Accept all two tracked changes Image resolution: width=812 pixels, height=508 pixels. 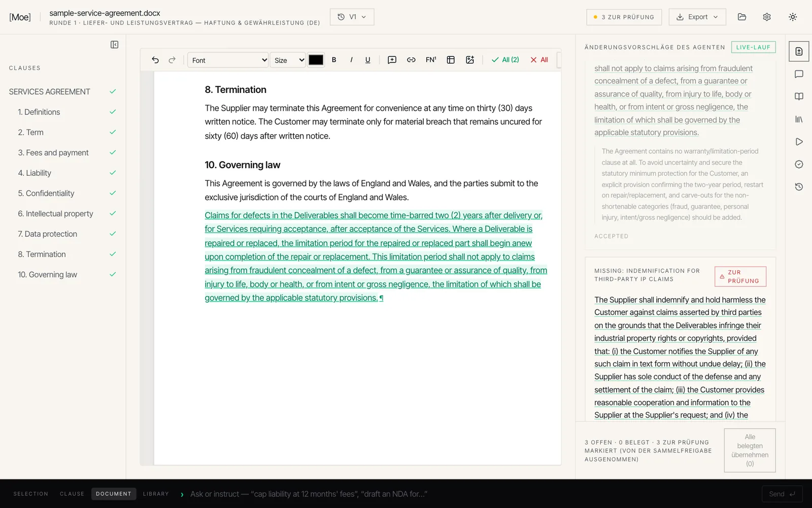(505, 60)
